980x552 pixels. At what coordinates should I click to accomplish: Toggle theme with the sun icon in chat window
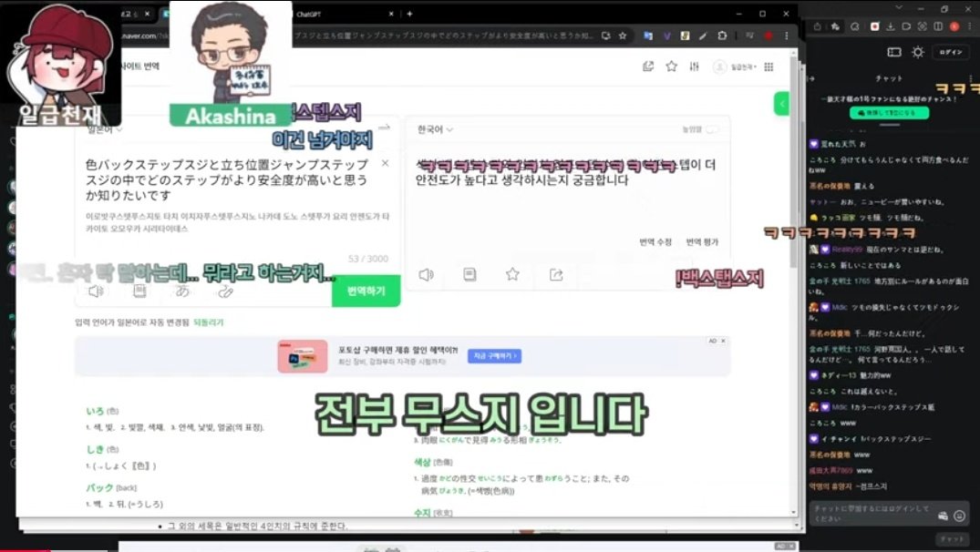click(917, 52)
